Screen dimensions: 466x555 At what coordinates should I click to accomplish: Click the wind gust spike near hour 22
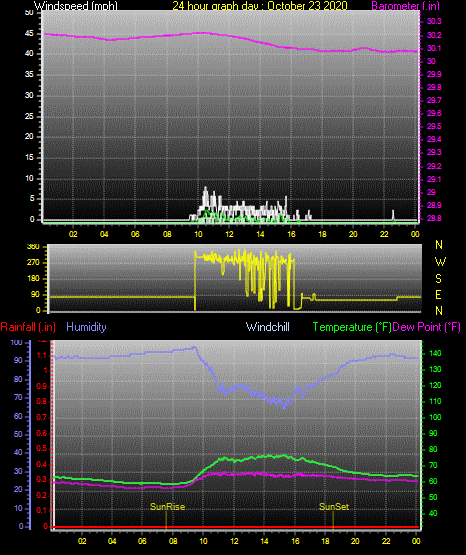tap(393, 215)
